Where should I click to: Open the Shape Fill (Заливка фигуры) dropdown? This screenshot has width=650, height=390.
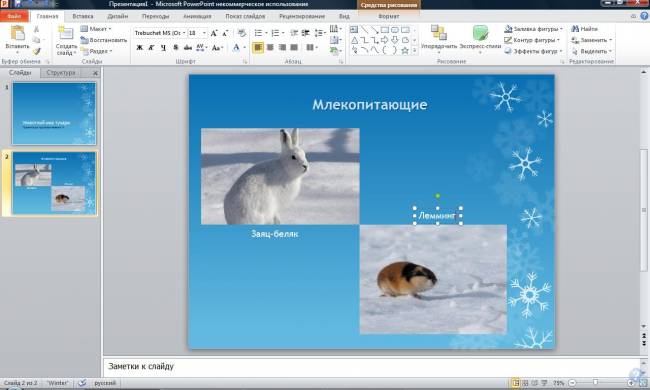tap(534, 29)
